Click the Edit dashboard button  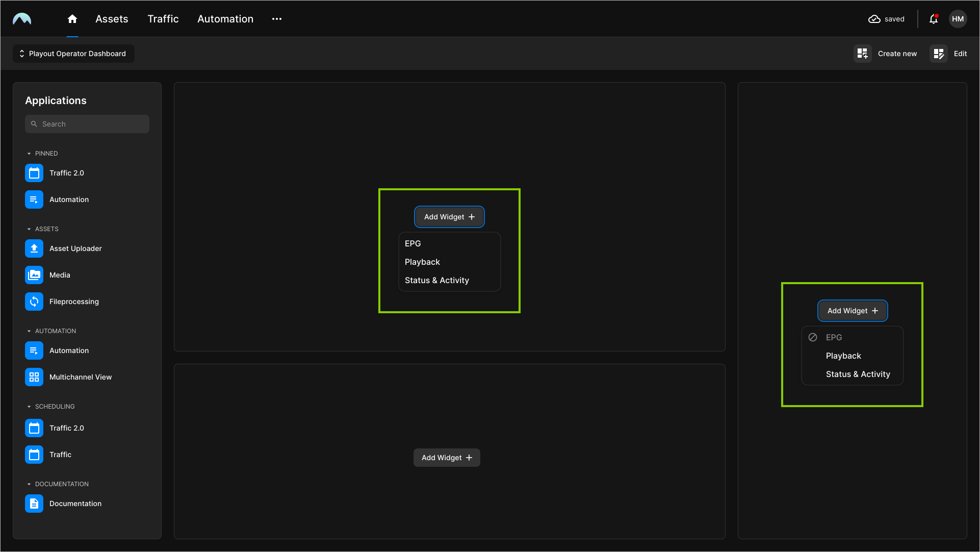point(948,53)
